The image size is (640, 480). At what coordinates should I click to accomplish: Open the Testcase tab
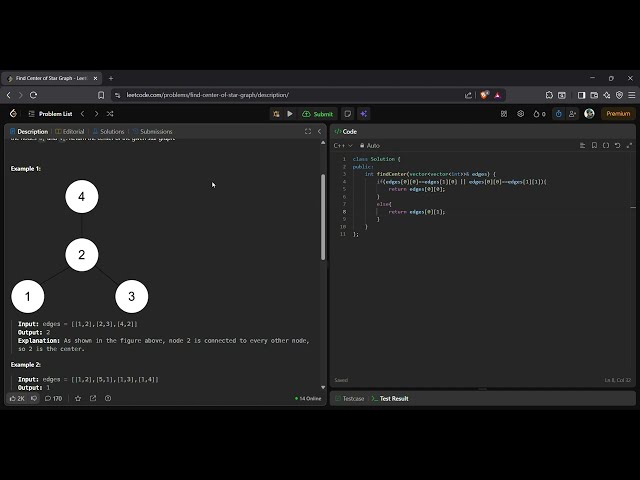[x=349, y=398]
